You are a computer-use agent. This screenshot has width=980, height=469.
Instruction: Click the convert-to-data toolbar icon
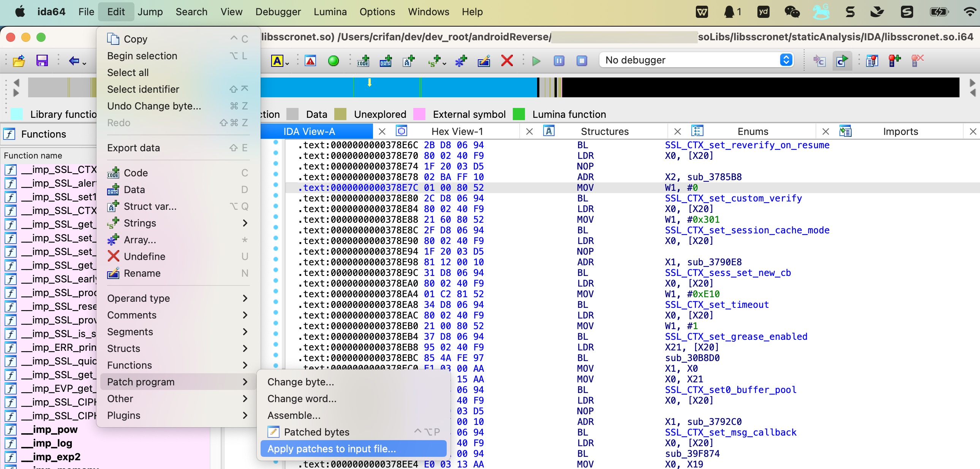(386, 60)
